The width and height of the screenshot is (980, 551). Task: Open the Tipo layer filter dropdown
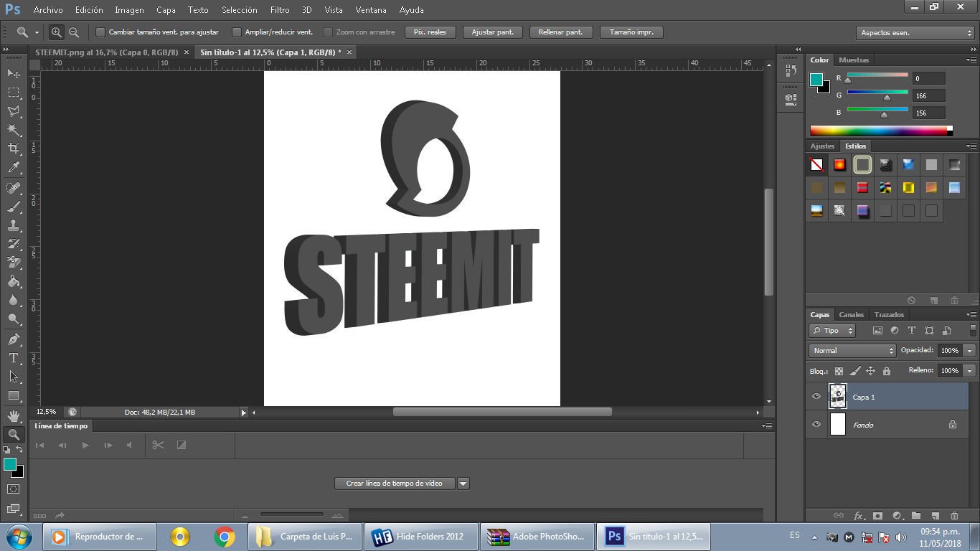click(832, 331)
